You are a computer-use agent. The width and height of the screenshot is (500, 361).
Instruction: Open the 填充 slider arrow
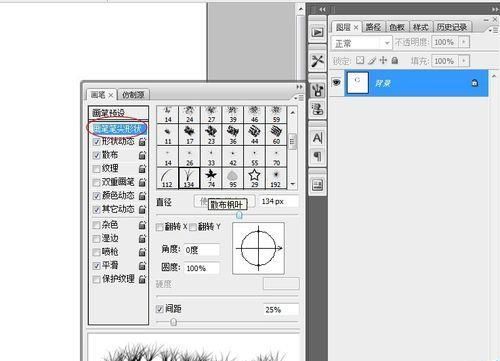click(464, 61)
